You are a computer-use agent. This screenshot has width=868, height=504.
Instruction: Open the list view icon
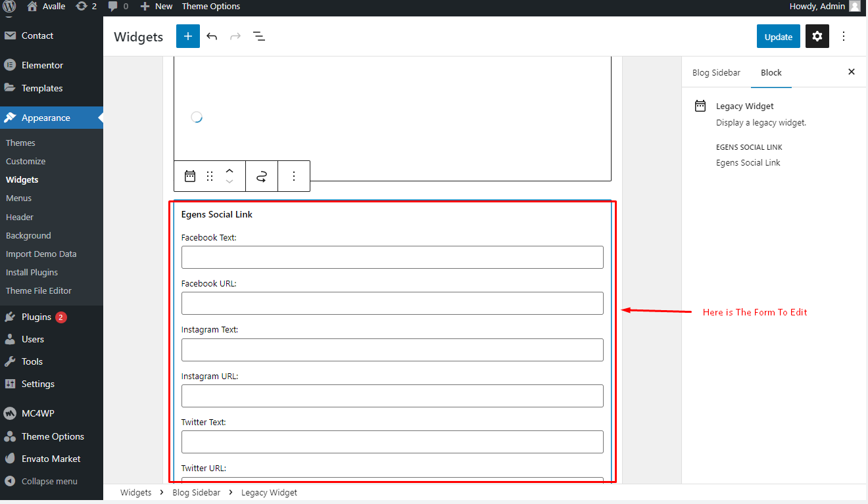pyautogui.click(x=259, y=36)
